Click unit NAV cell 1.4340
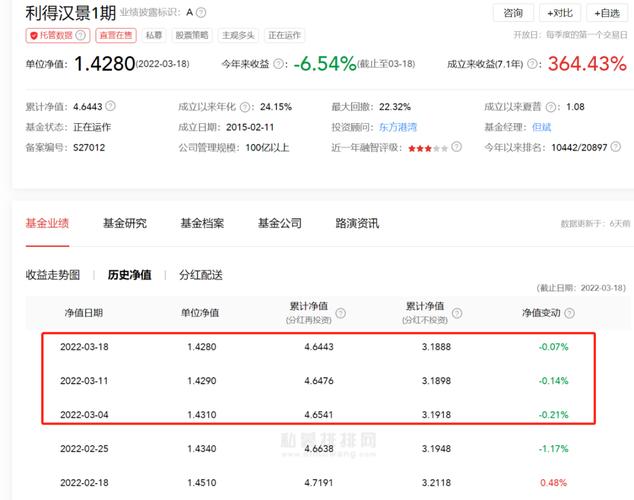The image size is (634, 500). coord(202,449)
